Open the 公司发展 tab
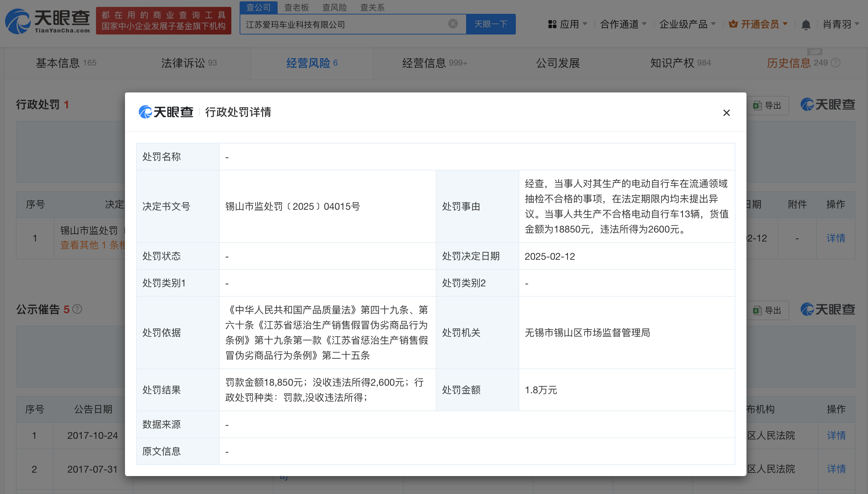The height and width of the screenshot is (494, 868). point(558,63)
